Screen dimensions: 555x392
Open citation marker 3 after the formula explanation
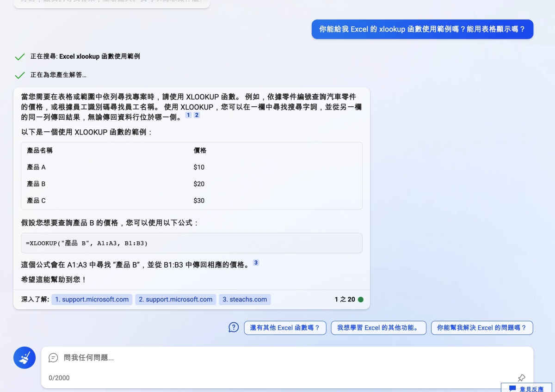[256, 263]
